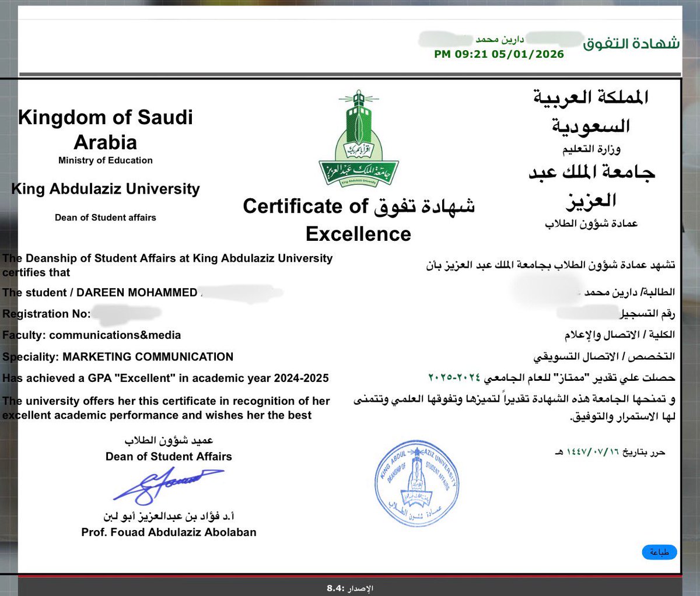Select the English GPA Excellent 2024-2025 line
Viewport: 700px width, 596px height.
pyautogui.click(x=166, y=378)
